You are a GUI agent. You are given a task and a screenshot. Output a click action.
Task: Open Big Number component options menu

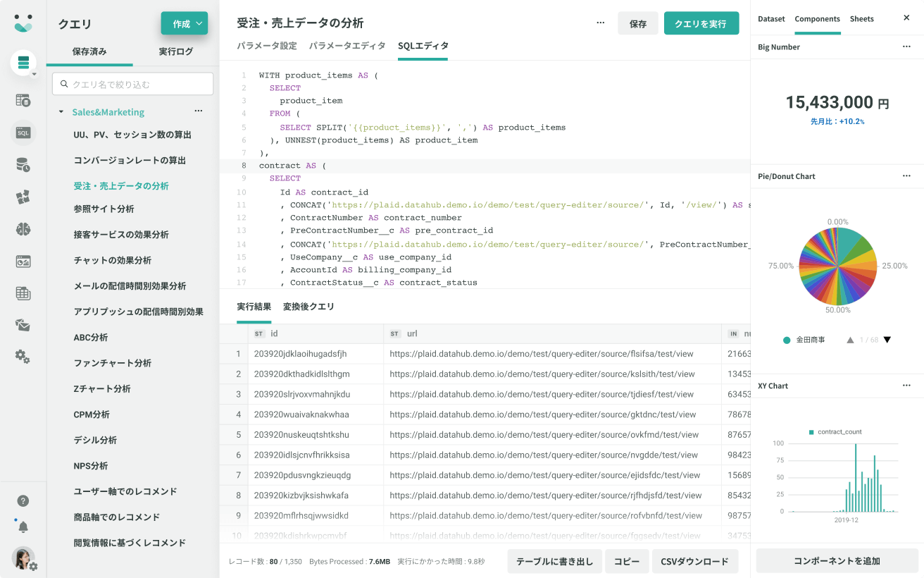click(906, 47)
